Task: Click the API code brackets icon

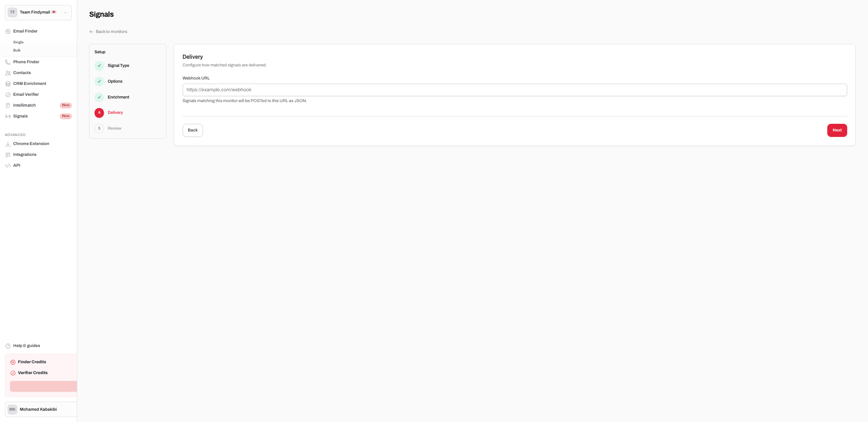Action: (8, 166)
